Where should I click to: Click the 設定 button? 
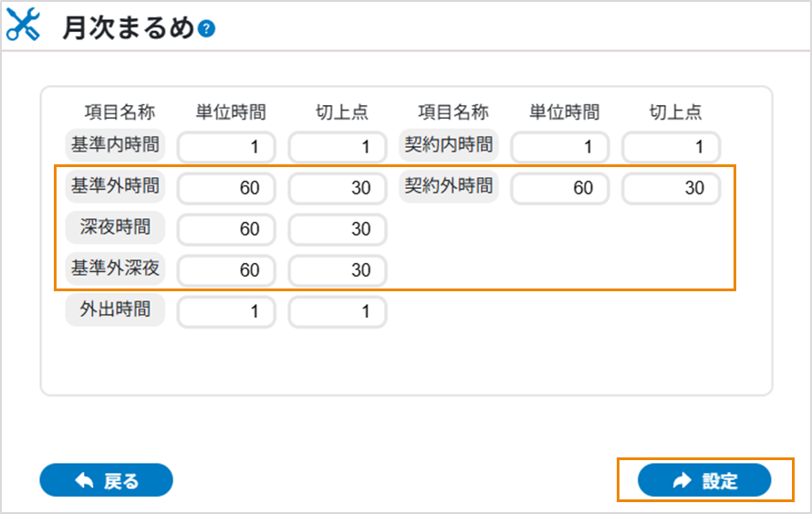pyautogui.click(x=704, y=480)
